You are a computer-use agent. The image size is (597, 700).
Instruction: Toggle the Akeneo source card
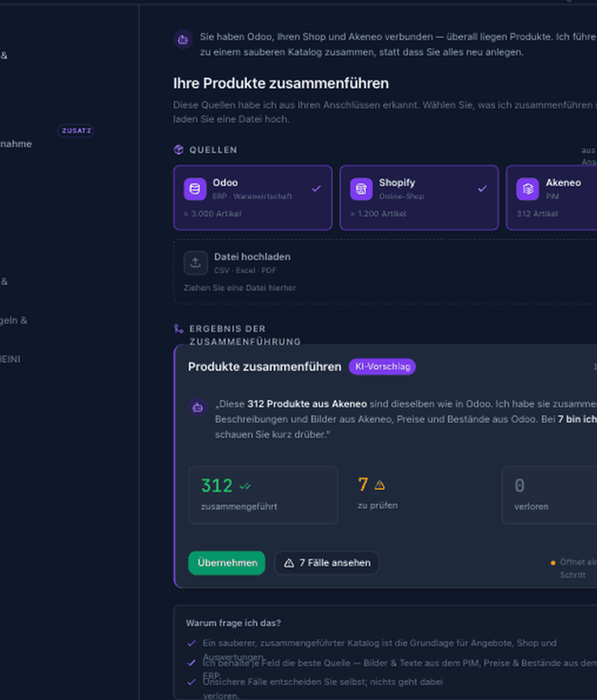[551, 198]
